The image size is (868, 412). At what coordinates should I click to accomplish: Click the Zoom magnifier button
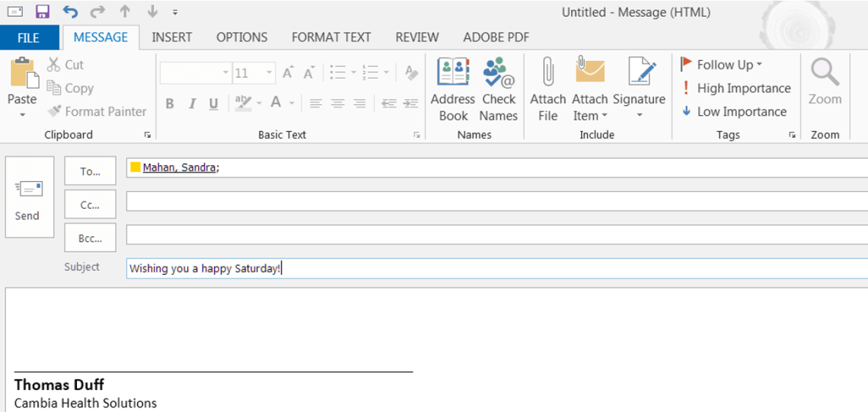[x=825, y=83]
